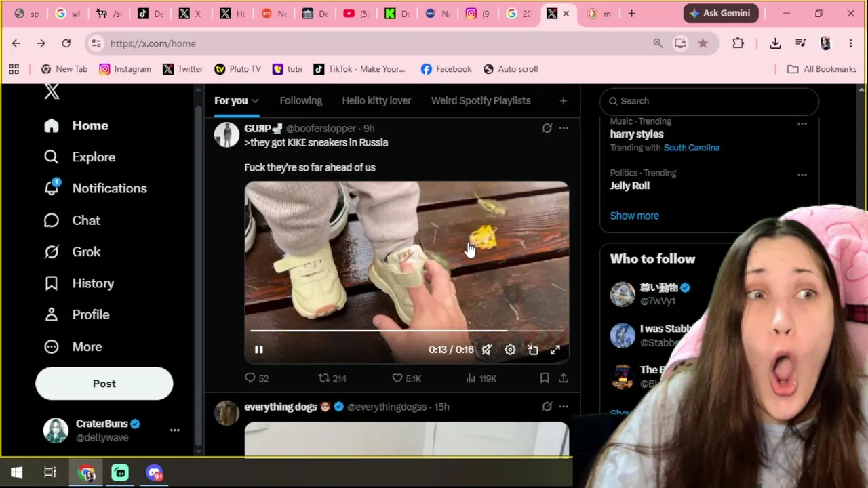
Task: Open the Chrome zoom magnifier icon
Action: (x=658, y=43)
